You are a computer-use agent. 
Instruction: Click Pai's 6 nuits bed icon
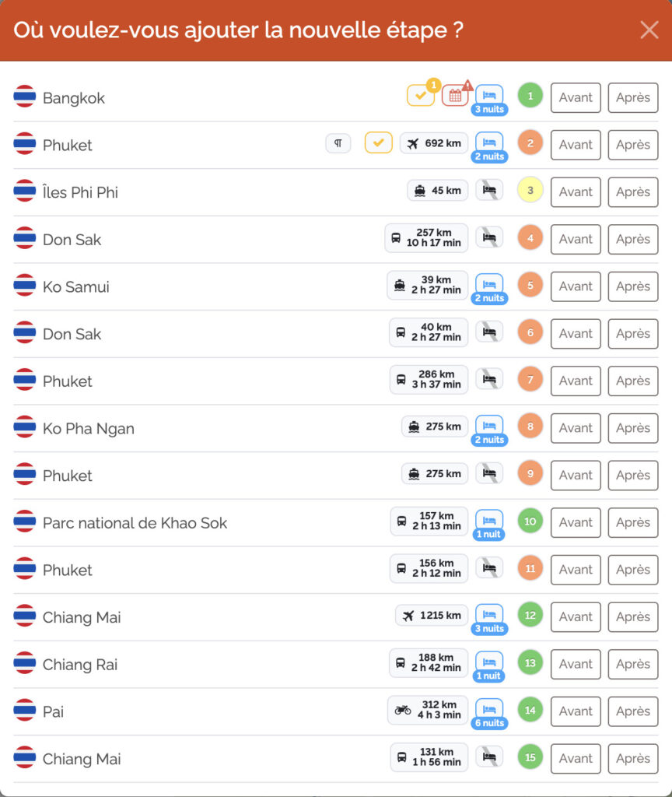(x=489, y=710)
